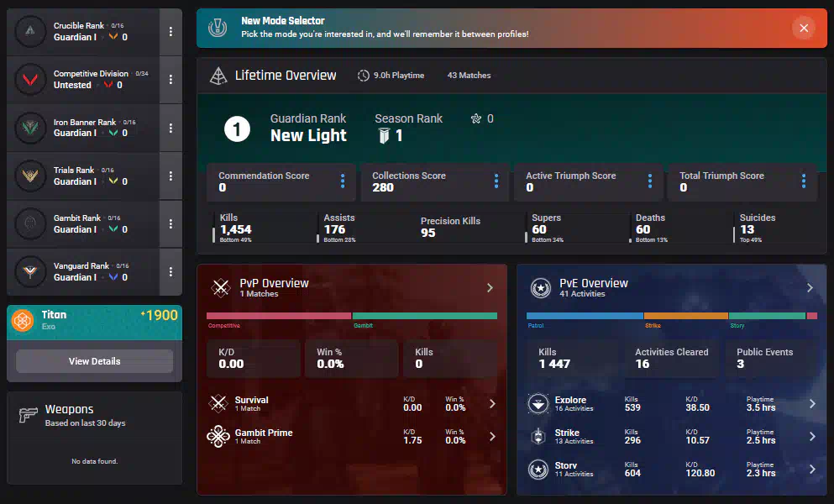Click the Gambit Prime K/D value 1.75
834x504 pixels.
(412, 440)
